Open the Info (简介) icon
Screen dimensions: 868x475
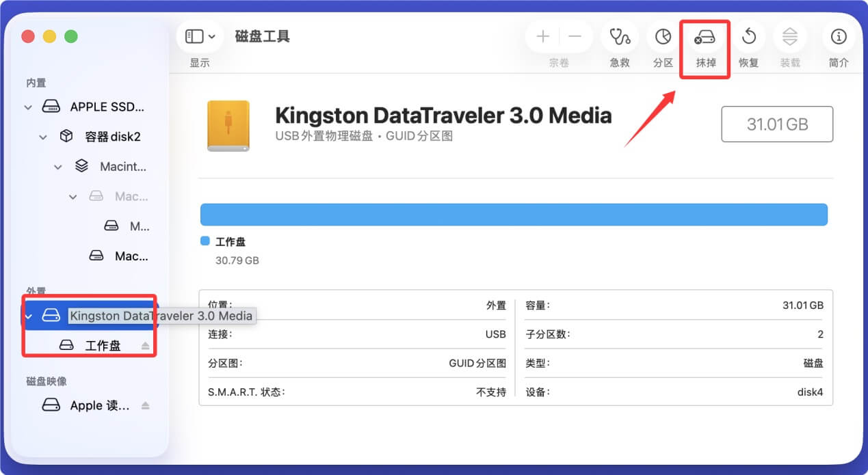pos(839,37)
